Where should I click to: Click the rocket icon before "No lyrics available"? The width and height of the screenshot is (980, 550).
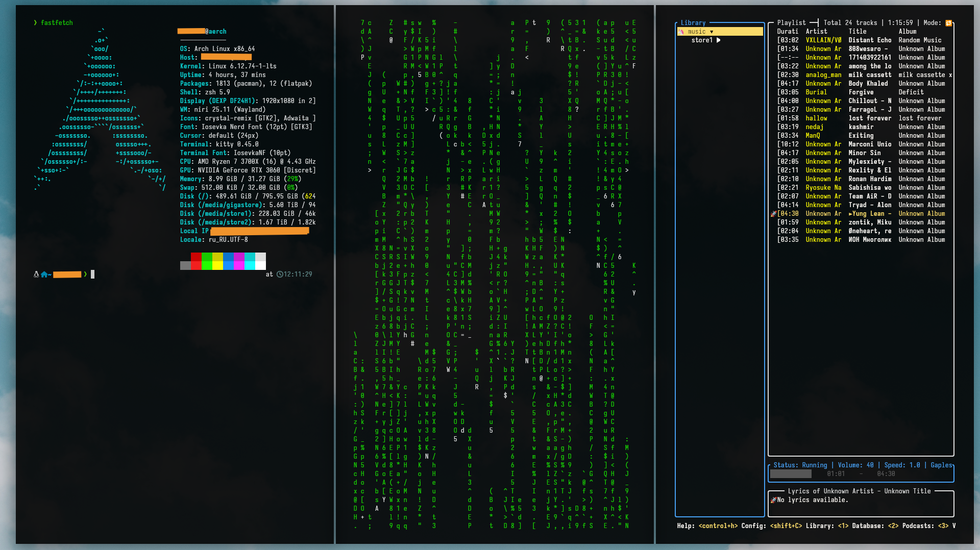[x=773, y=500]
